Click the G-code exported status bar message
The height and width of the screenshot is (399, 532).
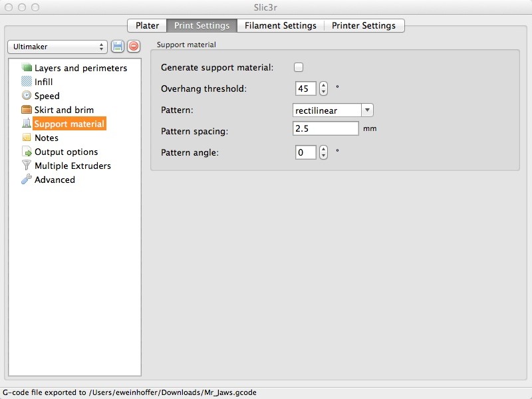(130, 392)
